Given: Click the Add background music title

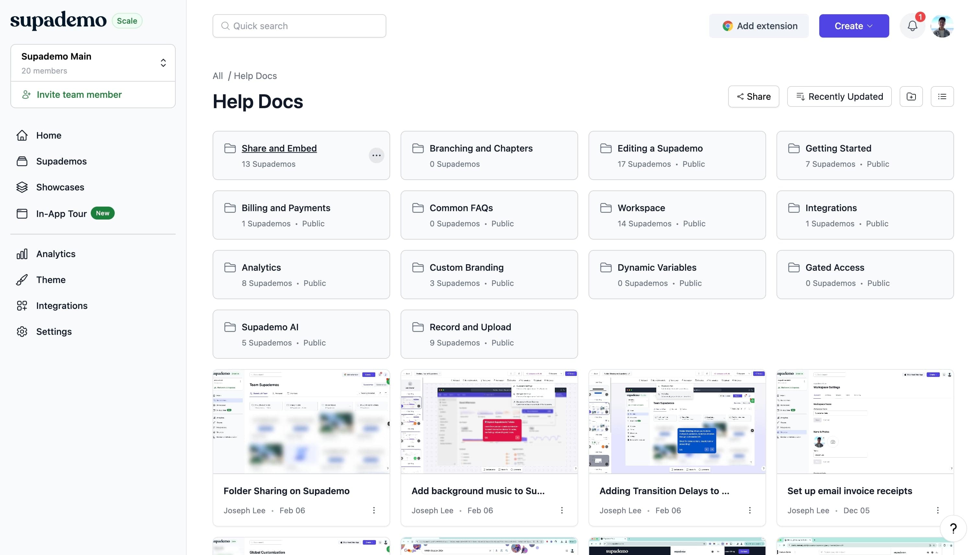Looking at the screenshot, I should 478,491.
